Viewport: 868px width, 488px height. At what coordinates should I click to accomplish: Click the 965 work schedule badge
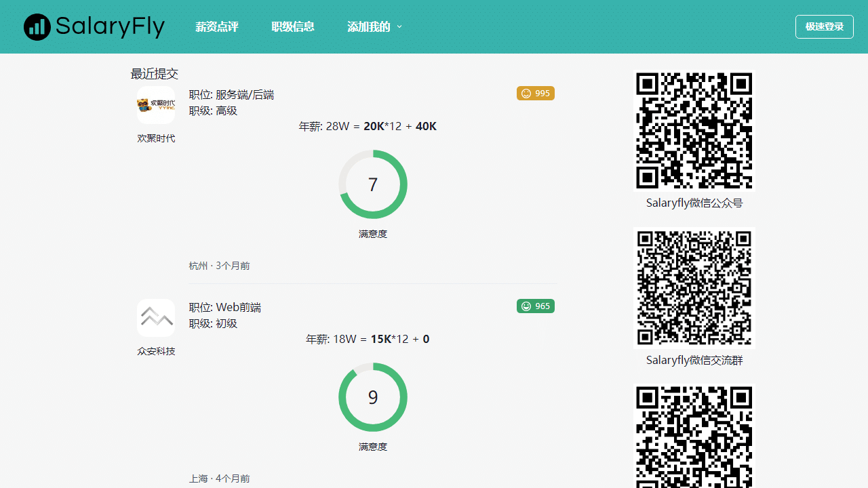[x=536, y=306]
